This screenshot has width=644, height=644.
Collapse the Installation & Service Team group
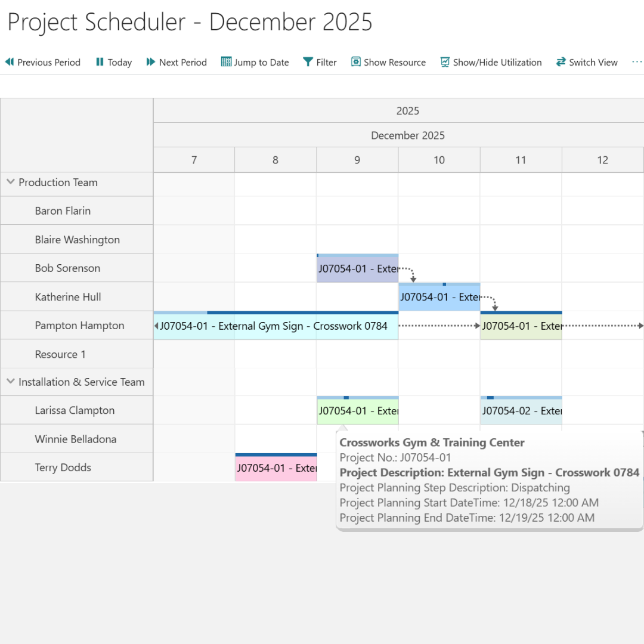tap(10, 382)
